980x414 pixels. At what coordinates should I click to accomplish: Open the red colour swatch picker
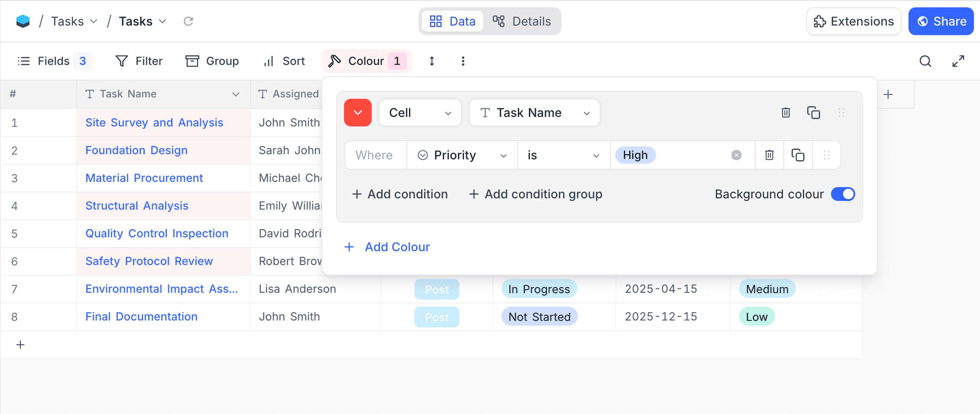357,113
